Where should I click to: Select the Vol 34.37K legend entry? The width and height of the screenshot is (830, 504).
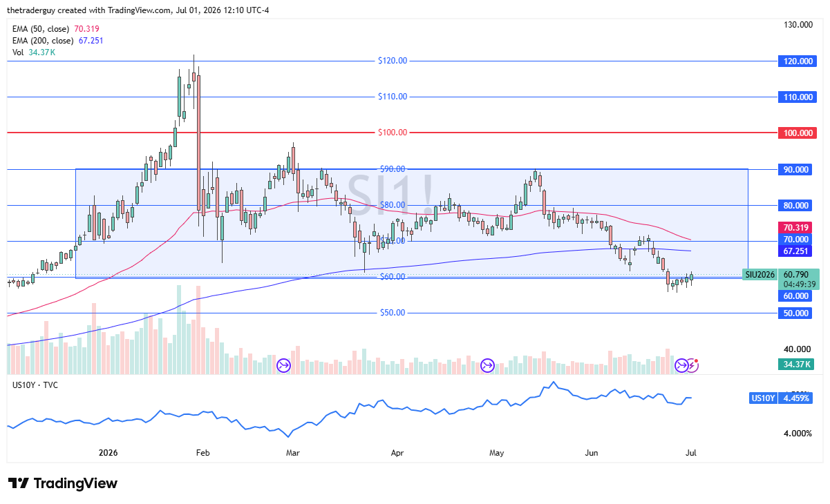(x=34, y=52)
